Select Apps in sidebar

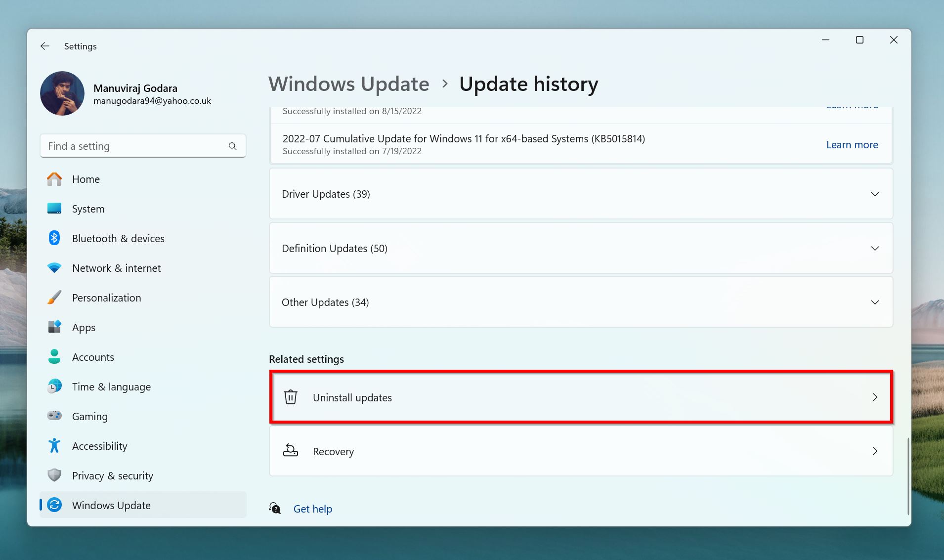[x=143, y=327]
